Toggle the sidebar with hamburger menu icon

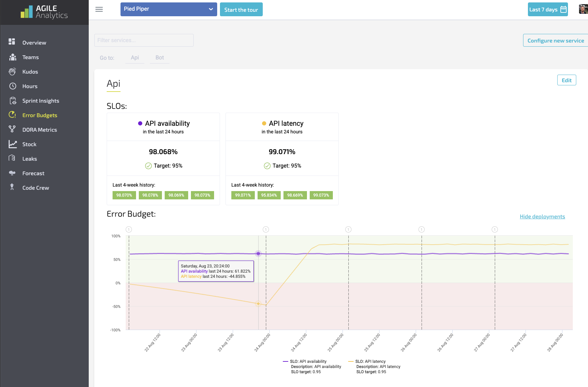pyautogui.click(x=99, y=9)
